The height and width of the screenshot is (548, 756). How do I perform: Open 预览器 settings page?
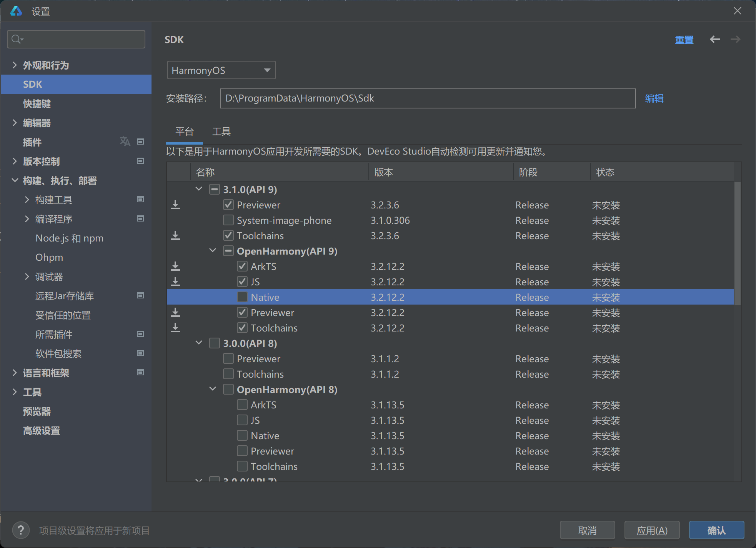37,411
